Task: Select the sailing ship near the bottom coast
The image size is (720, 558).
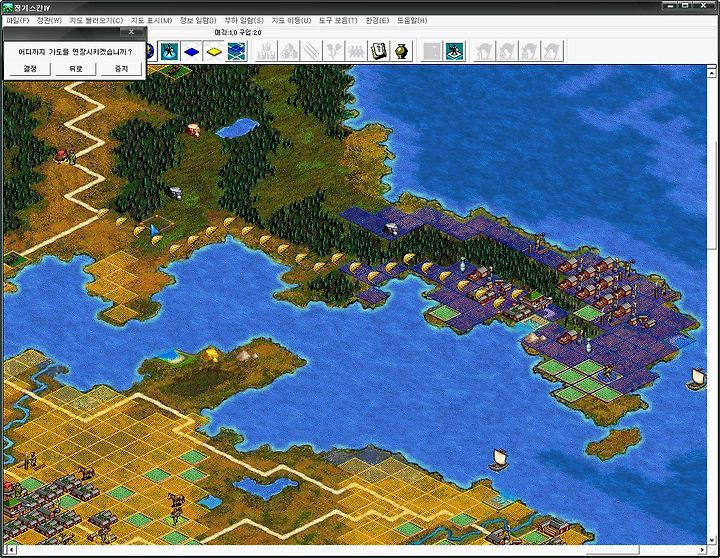Action: (499, 460)
